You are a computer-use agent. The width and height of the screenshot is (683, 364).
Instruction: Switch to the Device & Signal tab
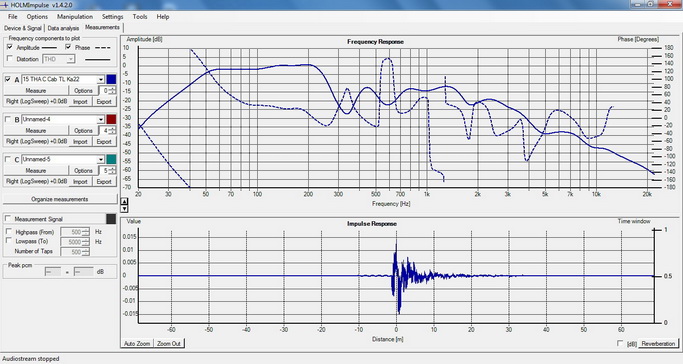pyautogui.click(x=23, y=28)
